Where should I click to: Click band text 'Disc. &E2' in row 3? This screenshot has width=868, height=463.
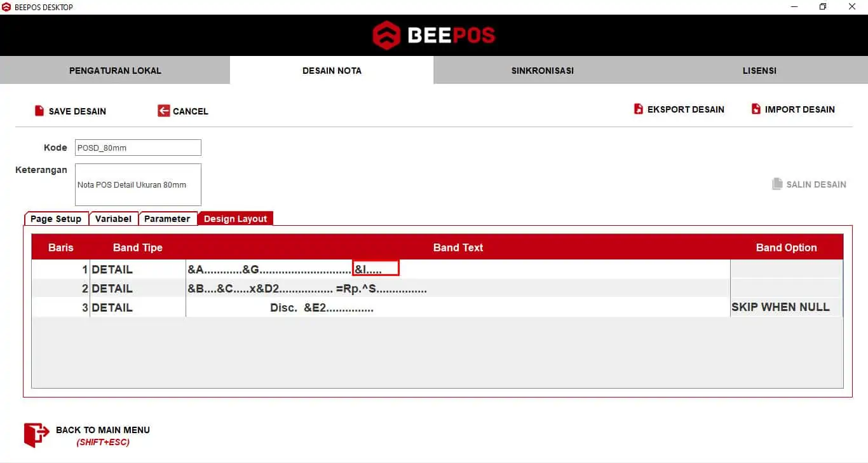point(322,308)
